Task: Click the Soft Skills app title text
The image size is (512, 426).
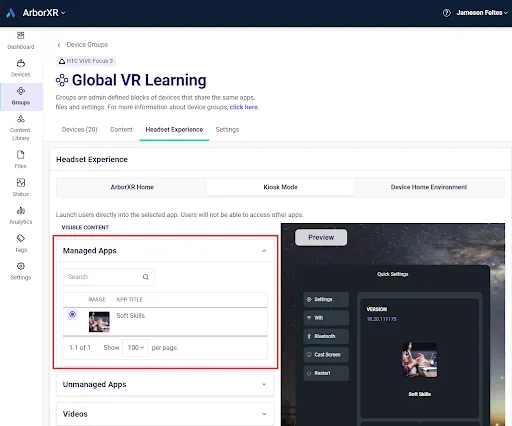Action: click(x=130, y=315)
